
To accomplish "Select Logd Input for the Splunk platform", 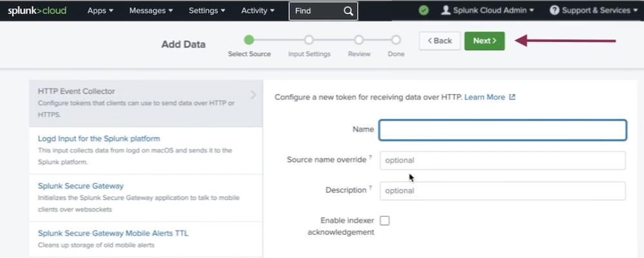I will point(99,139).
